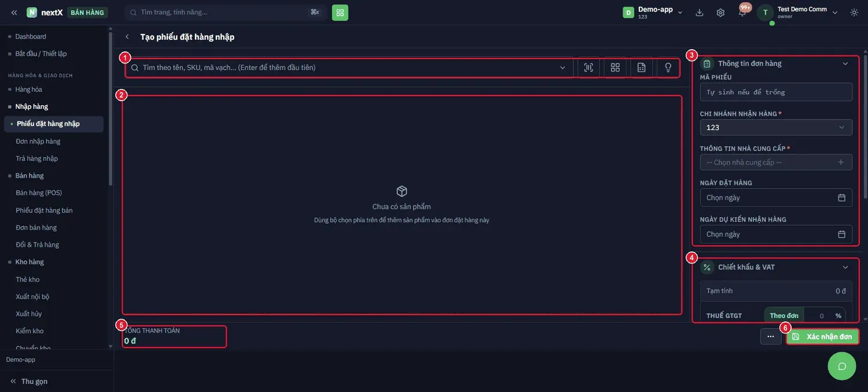This screenshot has width=868, height=392.
Task: Collapse the Thông tin đơn hàng section
Action: [845, 64]
